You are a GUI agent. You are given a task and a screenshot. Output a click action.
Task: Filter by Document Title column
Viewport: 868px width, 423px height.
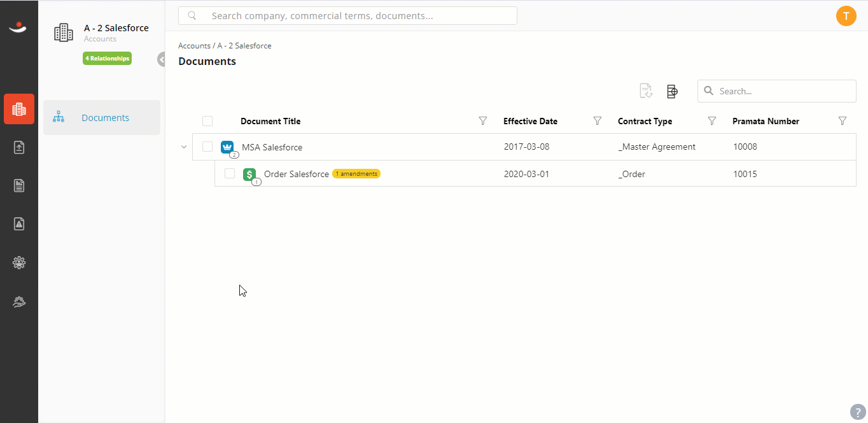click(x=483, y=121)
